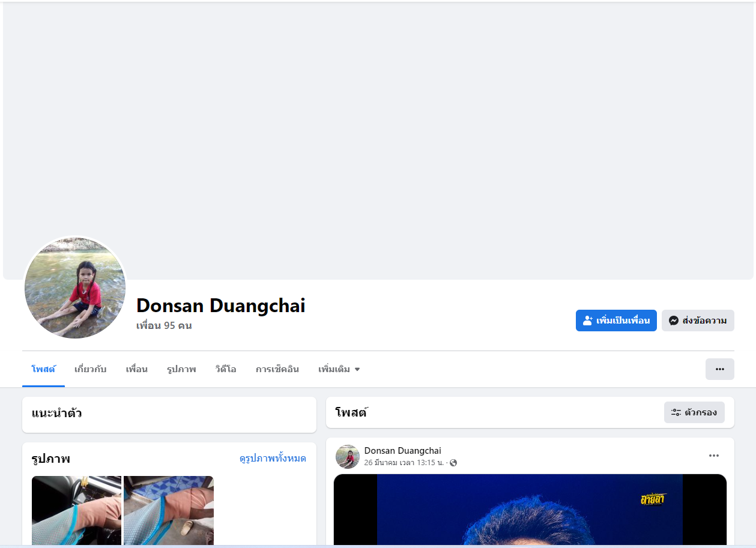Expand the เพิ่มเติม dropdown menu
The image size is (756, 548).
coord(339,369)
